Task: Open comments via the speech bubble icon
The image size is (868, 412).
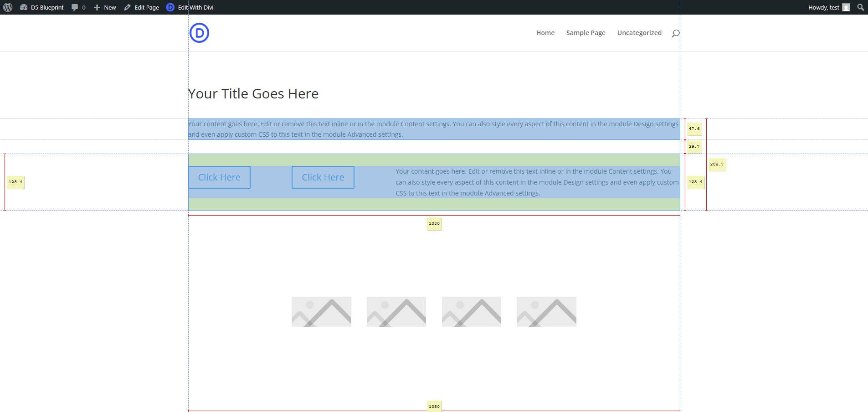Action: pyautogui.click(x=74, y=7)
